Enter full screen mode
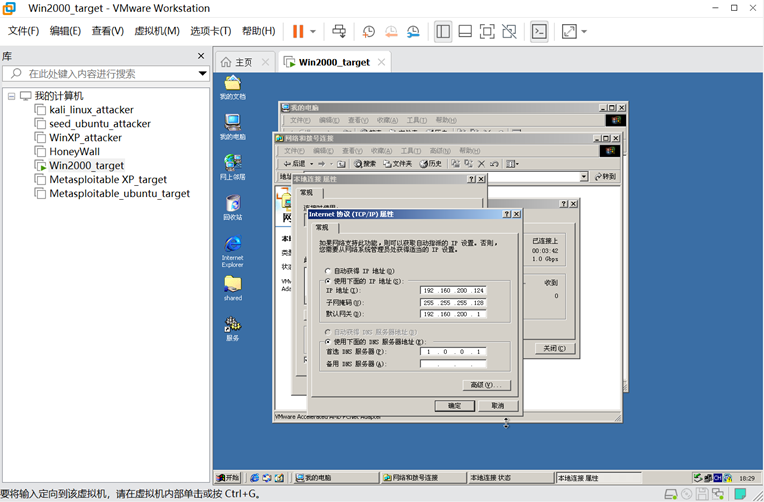 click(487, 32)
